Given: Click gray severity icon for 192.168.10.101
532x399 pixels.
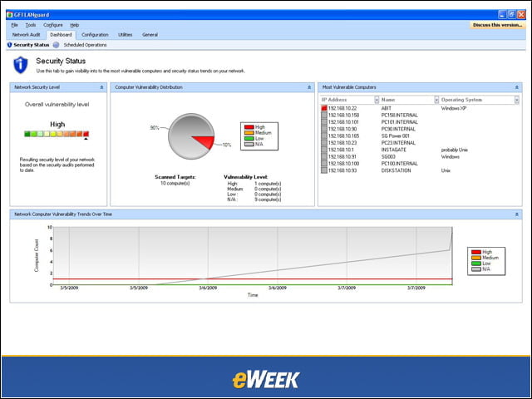Looking at the screenshot, I should point(324,122).
